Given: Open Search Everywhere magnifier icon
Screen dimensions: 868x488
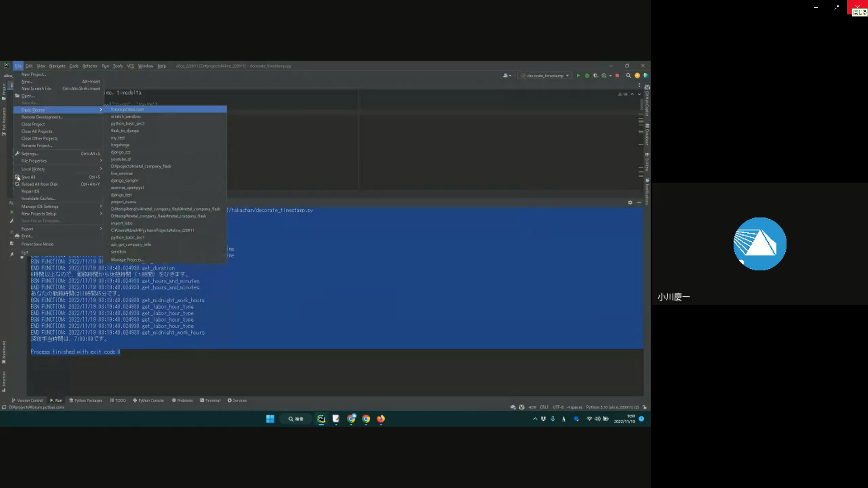Looking at the screenshot, I should point(628,75).
